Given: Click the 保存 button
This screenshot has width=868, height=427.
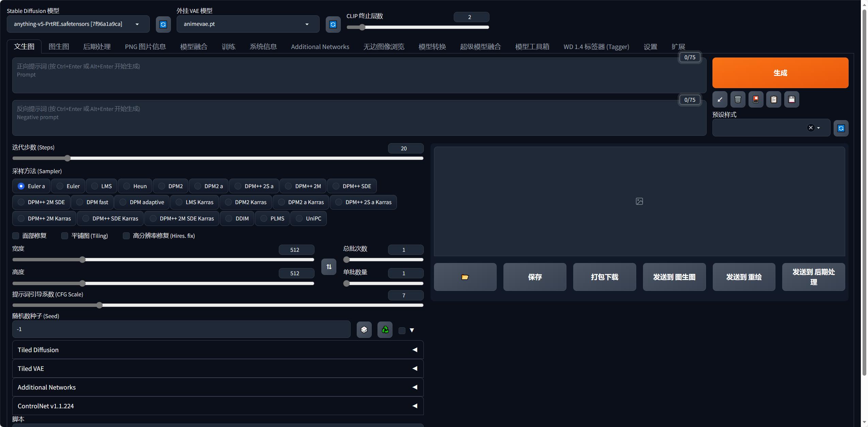Looking at the screenshot, I should (535, 277).
